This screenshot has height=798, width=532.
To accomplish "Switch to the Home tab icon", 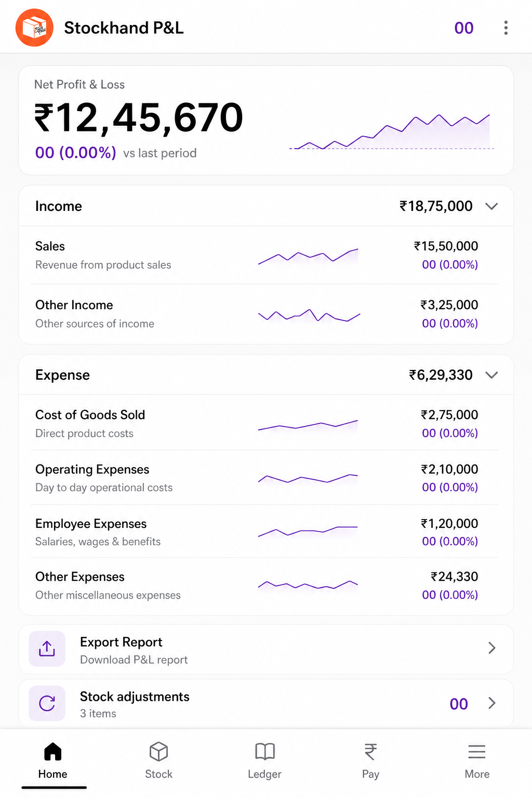I will point(53,751).
